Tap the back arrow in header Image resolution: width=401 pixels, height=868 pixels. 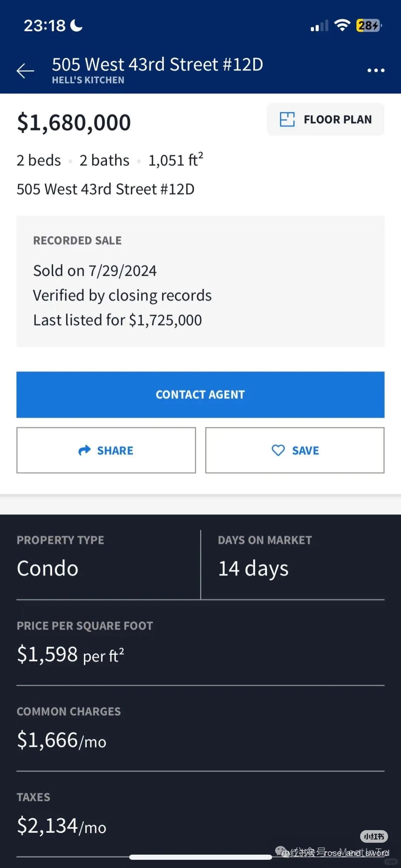pos(25,71)
